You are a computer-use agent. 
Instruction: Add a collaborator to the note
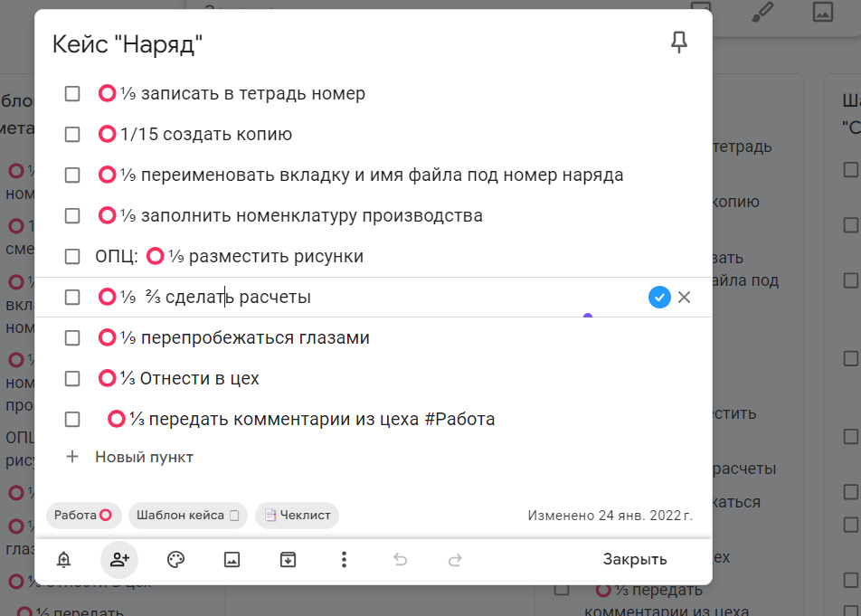click(x=119, y=560)
